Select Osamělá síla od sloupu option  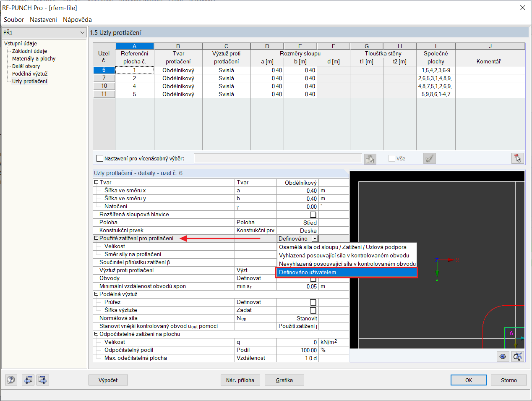pyautogui.click(x=347, y=247)
